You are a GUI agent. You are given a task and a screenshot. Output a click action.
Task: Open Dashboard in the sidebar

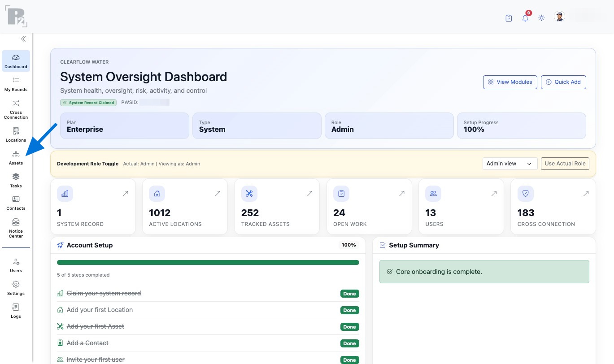(x=16, y=61)
